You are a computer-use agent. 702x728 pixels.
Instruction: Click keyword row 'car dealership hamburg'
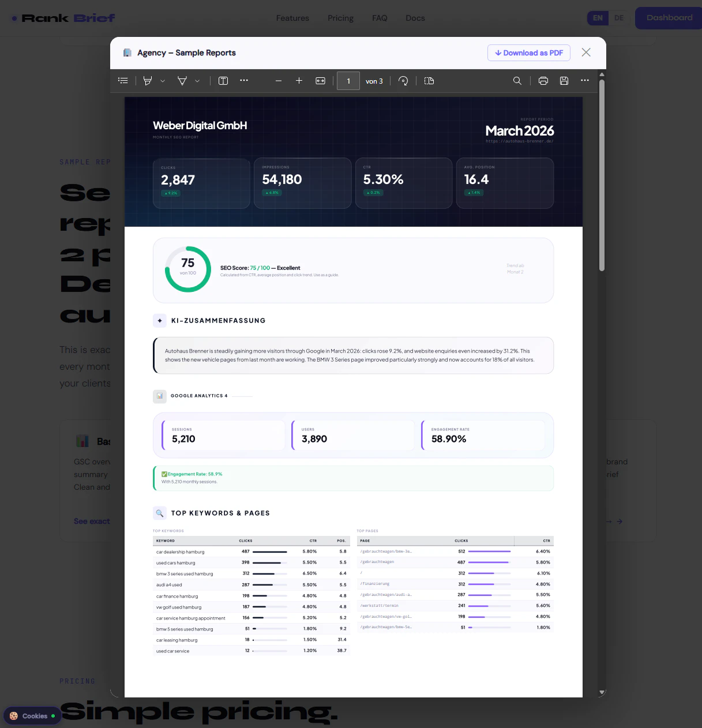coord(251,551)
